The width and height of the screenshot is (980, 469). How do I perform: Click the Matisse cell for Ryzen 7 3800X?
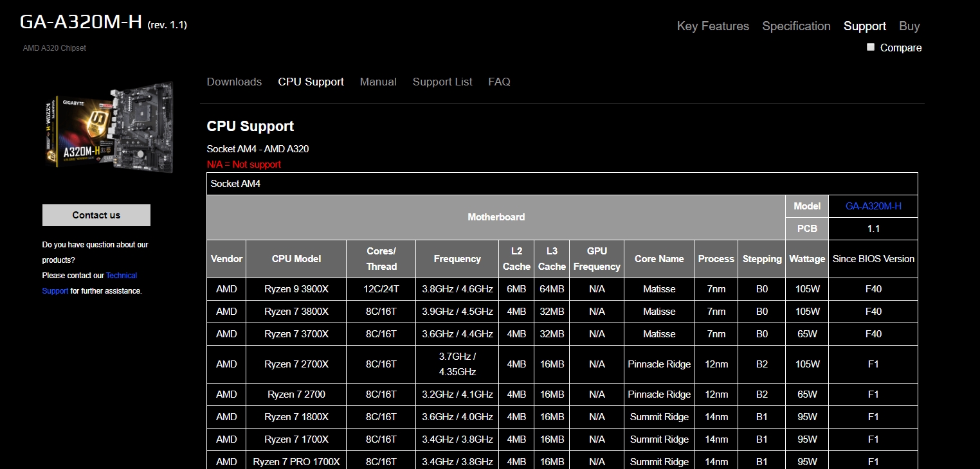[659, 312]
